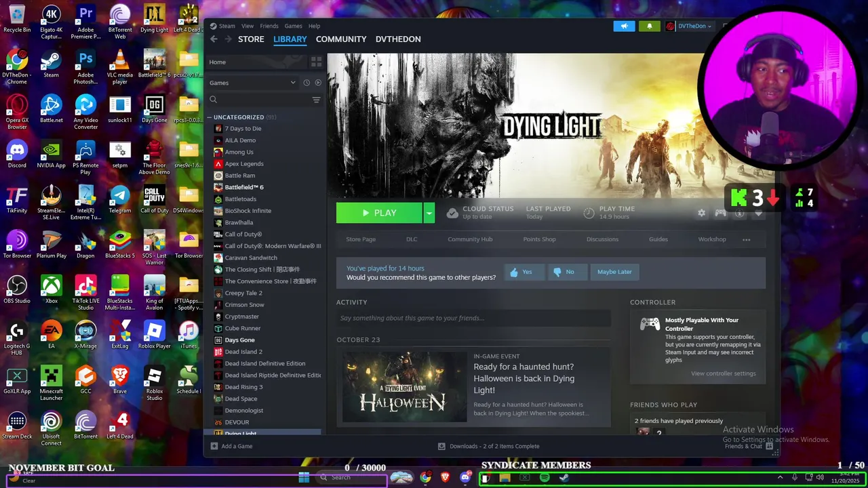Launch Dying Light with the Play button
Image resolution: width=868 pixels, height=488 pixels.
coord(379,213)
